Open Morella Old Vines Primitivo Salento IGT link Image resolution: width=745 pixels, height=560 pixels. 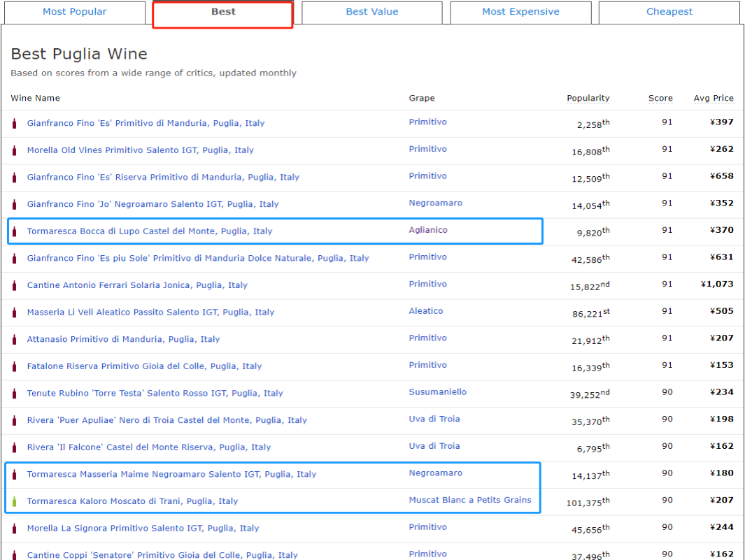click(141, 150)
